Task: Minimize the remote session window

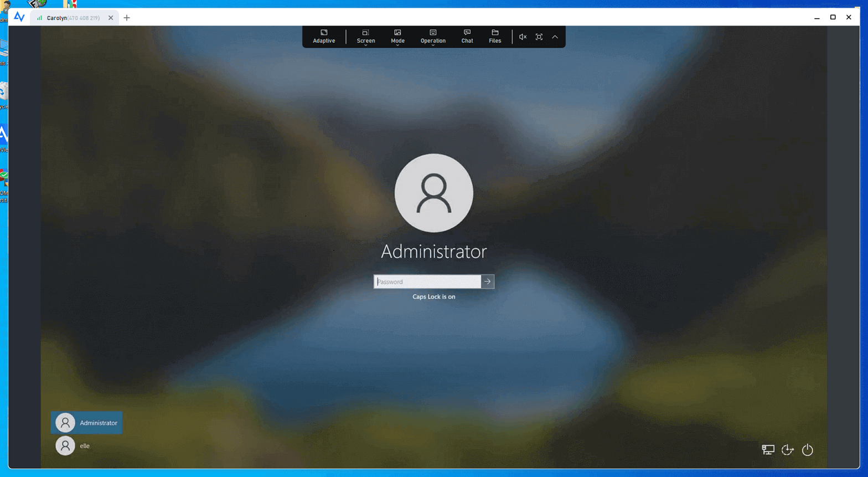Action: (817, 17)
